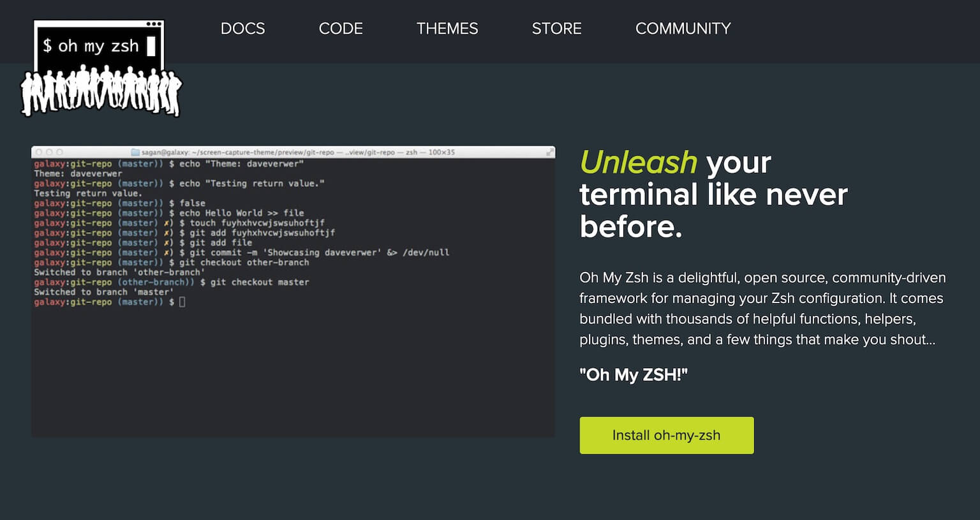Image resolution: width=980 pixels, height=520 pixels.
Task: Open the CODE menu item
Action: coord(341,29)
